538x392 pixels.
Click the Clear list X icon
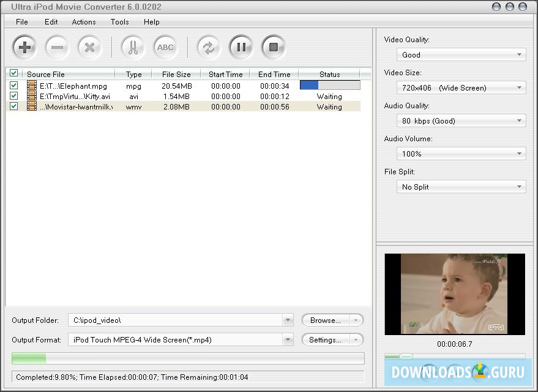click(x=89, y=47)
